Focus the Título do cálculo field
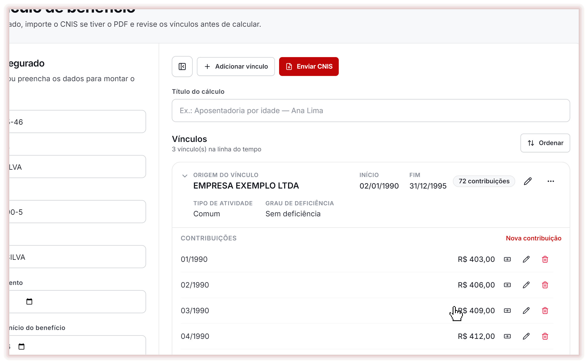 [x=371, y=111]
